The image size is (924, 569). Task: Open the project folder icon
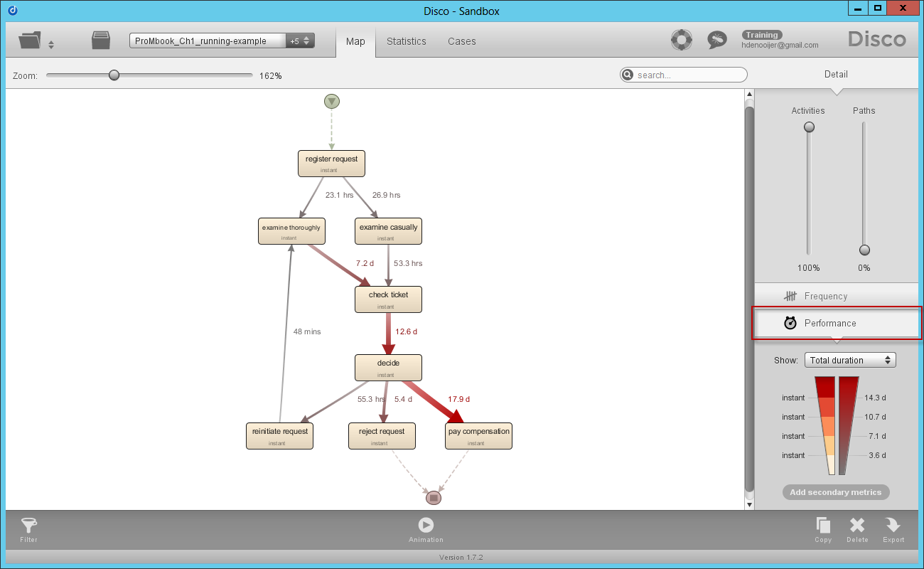30,40
